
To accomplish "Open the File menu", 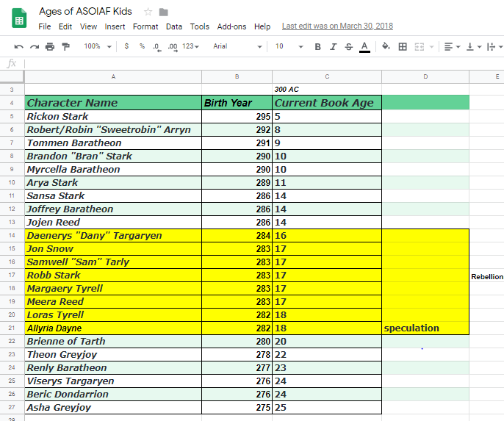I will pos(44,26).
